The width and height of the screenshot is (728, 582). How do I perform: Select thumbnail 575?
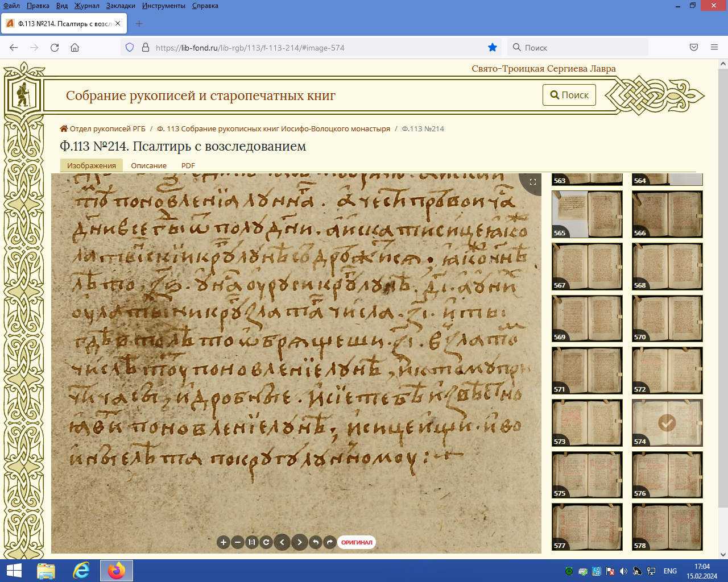[587, 475]
